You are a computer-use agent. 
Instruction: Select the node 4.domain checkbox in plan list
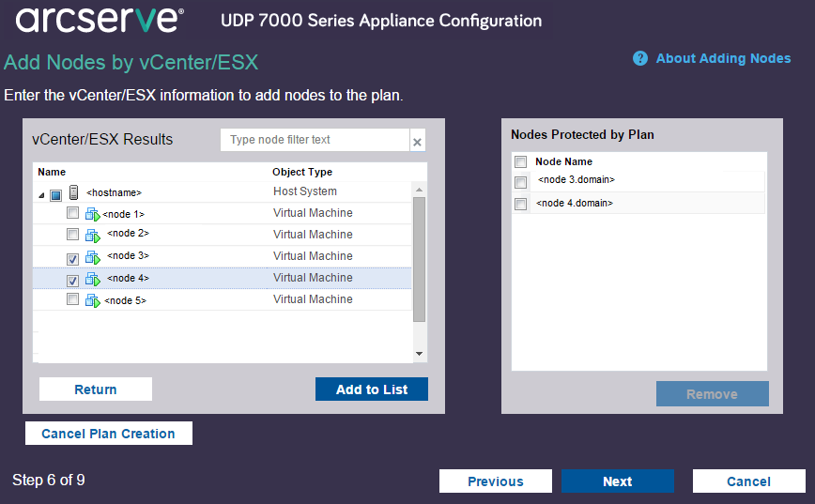521,205
